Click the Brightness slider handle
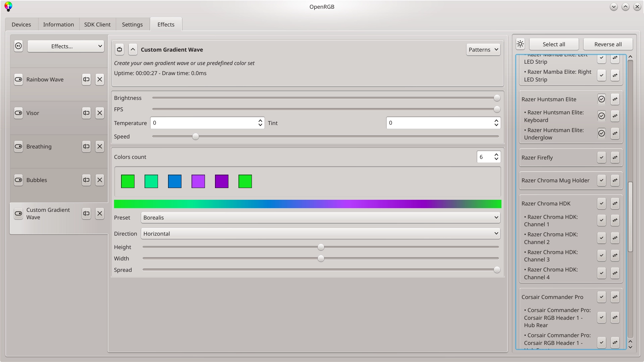644x362 pixels. tap(497, 98)
